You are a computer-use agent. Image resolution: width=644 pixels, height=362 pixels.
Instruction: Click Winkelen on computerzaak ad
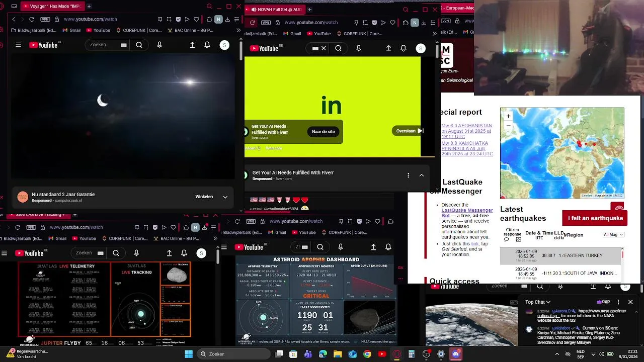pyautogui.click(x=204, y=197)
